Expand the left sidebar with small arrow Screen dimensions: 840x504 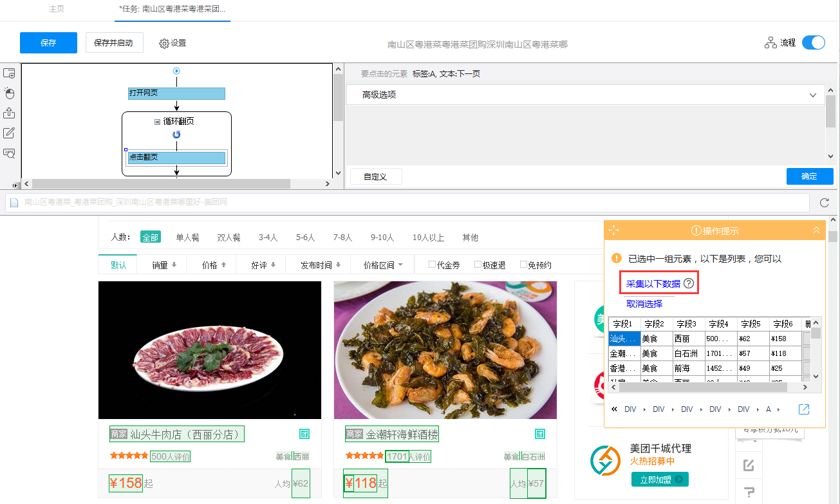(x=15, y=185)
